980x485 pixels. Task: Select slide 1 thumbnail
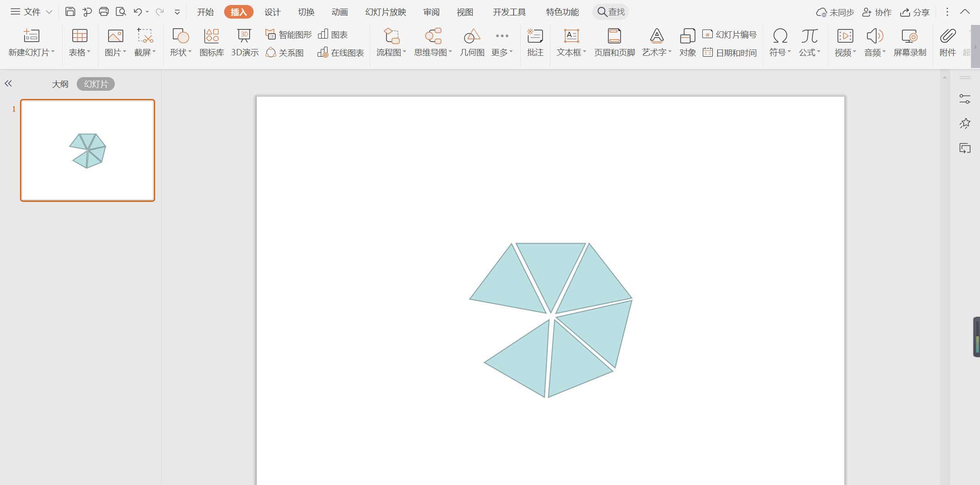pos(88,150)
